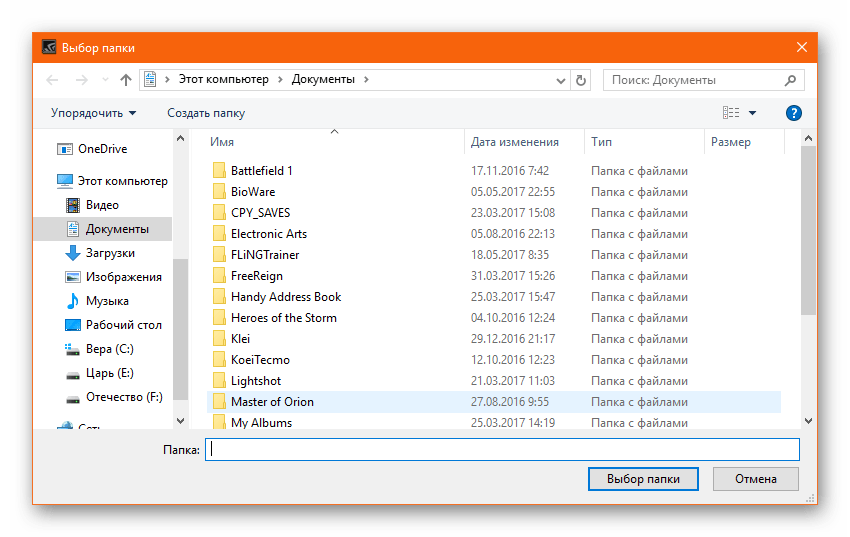Image resolution: width=850 pixels, height=537 pixels.
Task: Select OneDrive in navigation pane
Action: pyautogui.click(x=102, y=148)
